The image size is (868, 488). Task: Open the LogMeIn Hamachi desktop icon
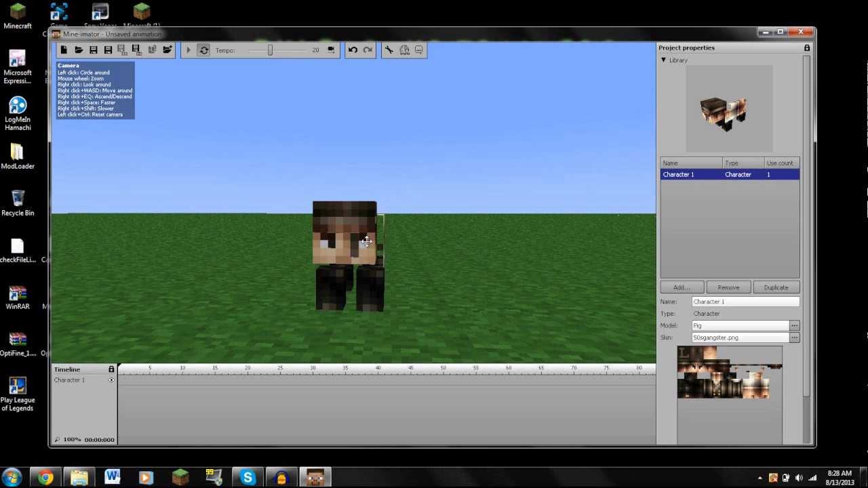click(18, 113)
